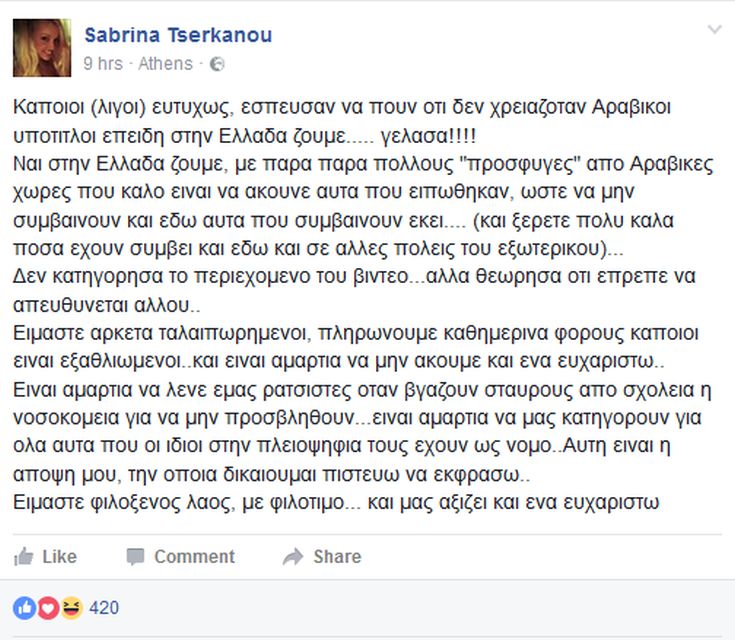Click the globe public privacy icon
735x640 pixels.
coord(217,64)
